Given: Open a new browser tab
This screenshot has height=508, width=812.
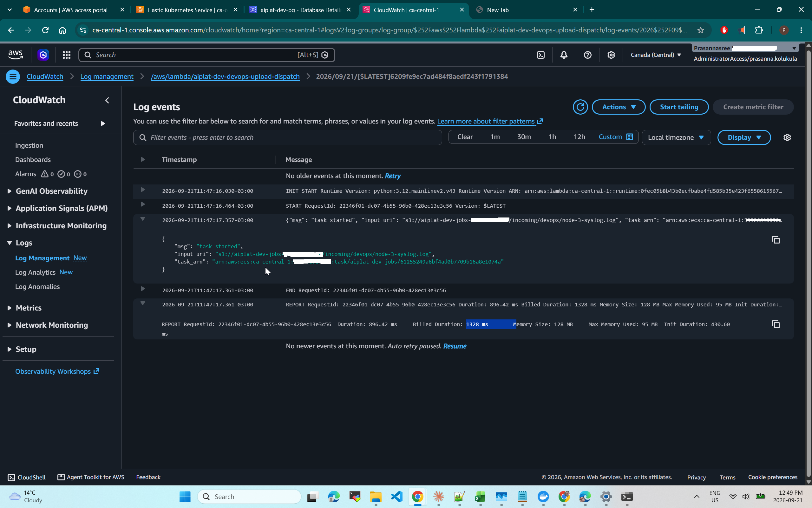Looking at the screenshot, I should (592, 10).
